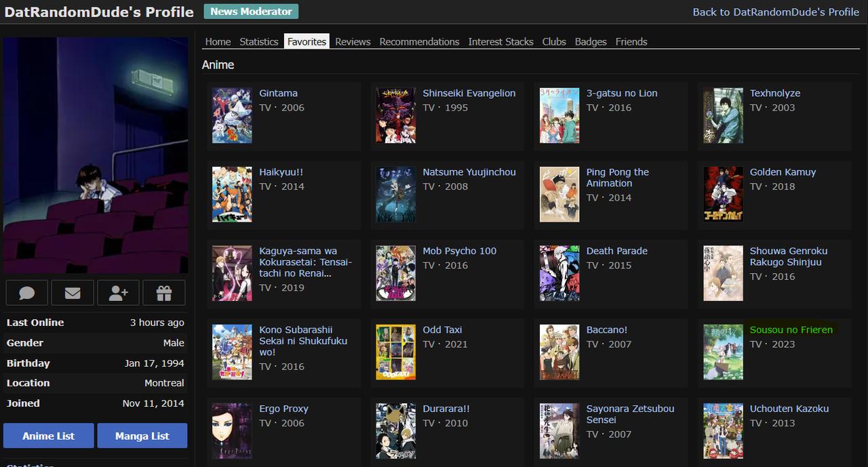Open the highlighted Sousou no Frieren link
Viewport: 868px width, 467px height.
791,329
